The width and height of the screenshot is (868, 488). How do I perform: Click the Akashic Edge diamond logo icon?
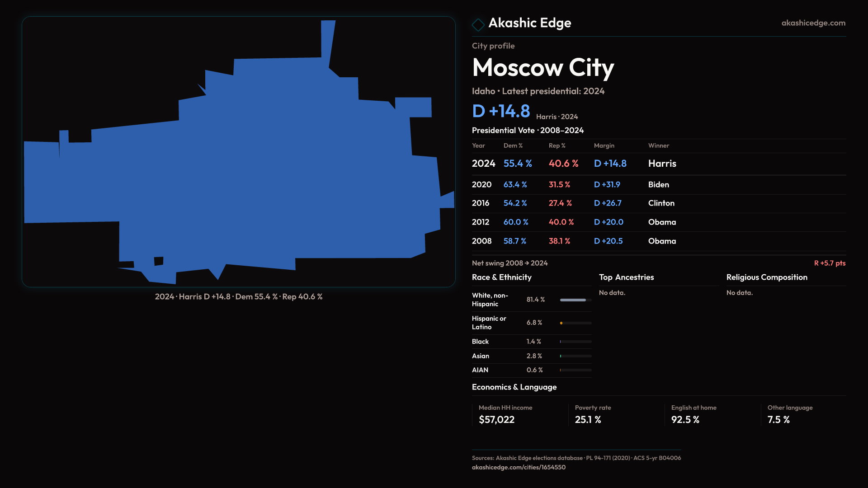(x=478, y=24)
